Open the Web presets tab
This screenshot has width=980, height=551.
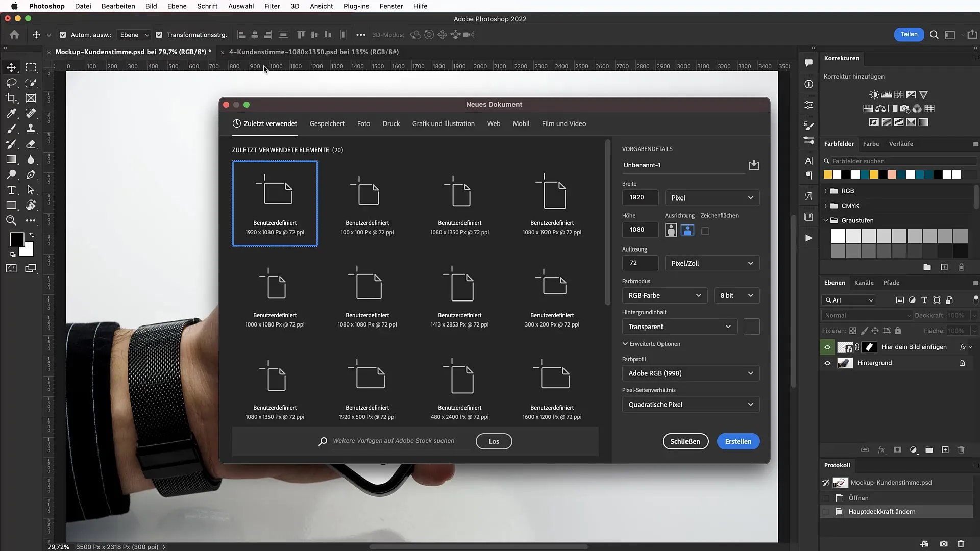pos(494,123)
